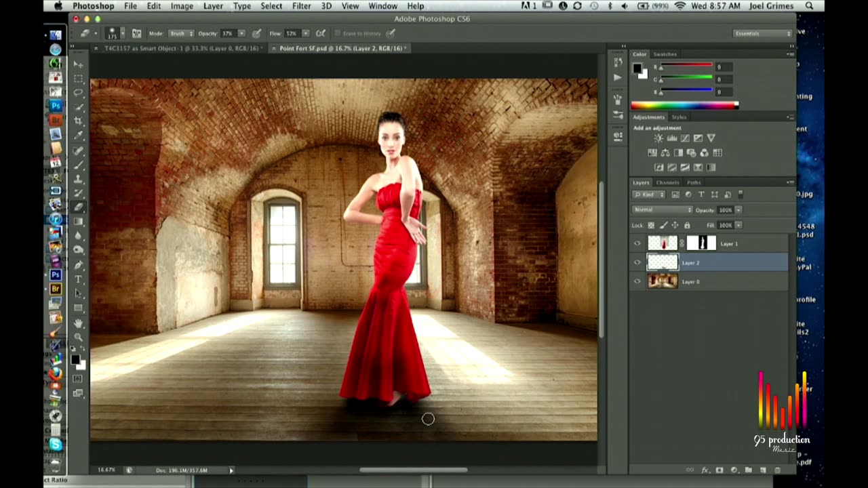868x488 pixels.
Task: Select the Clone Stamp tool
Action: point(79,178)
